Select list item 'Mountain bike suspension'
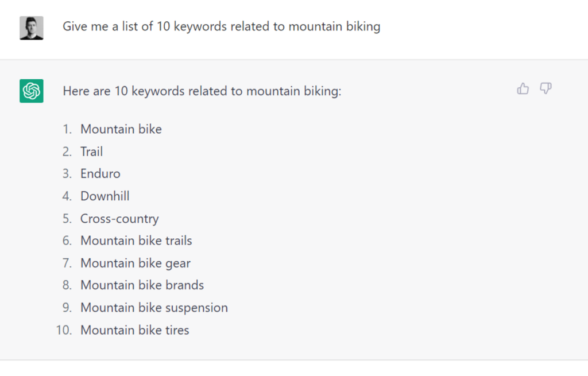The height and width of the screenshot is (376, 588). [154, 308]
